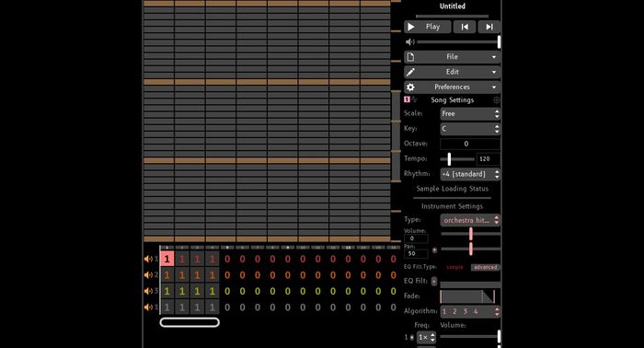Select the pink instrument 1 badge
The image size is (644, 348).
point(407,99)
